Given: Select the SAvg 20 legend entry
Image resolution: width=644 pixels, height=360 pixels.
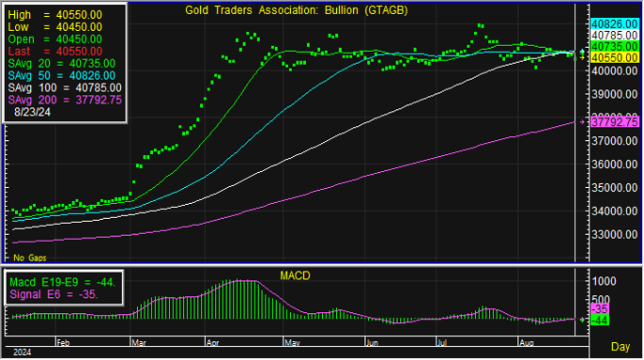Looking at the screenshot, I should coord(62,63).
